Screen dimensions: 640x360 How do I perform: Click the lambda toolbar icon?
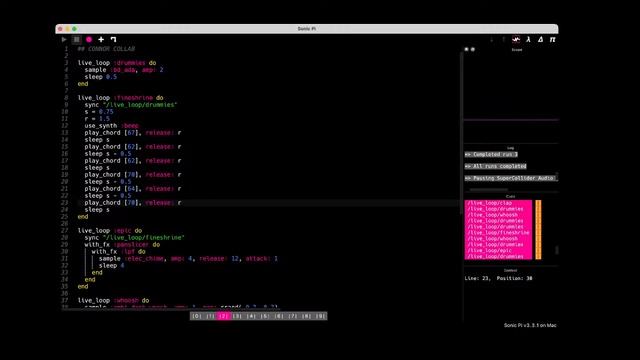pos(528,40)
